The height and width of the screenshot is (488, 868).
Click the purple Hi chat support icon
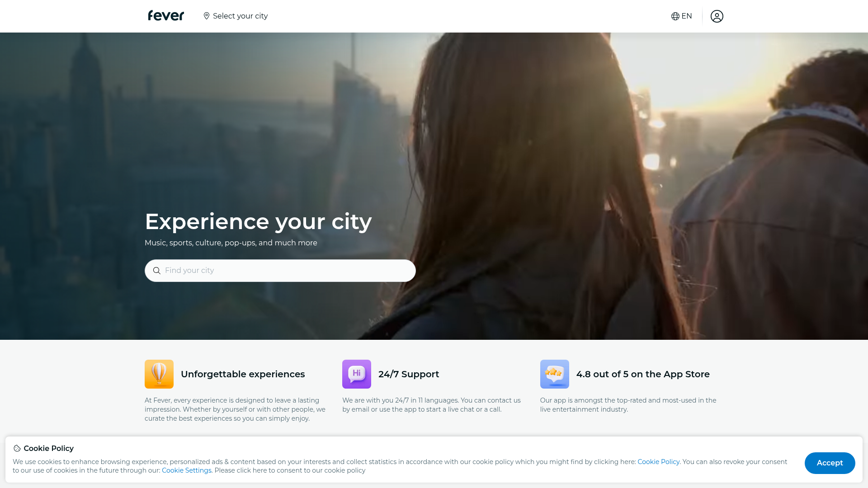(356, 374)
